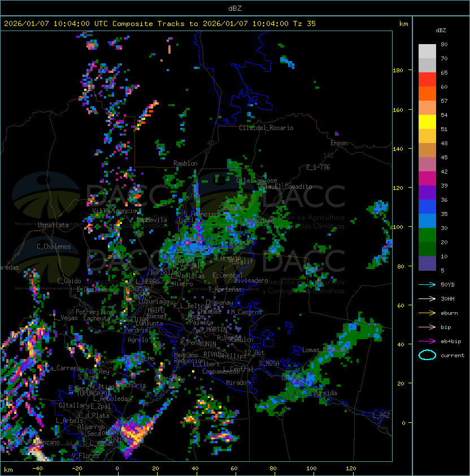Pick the light gray 70-80 dBZ swatch
470x476 pixels.
click(427, 51)
